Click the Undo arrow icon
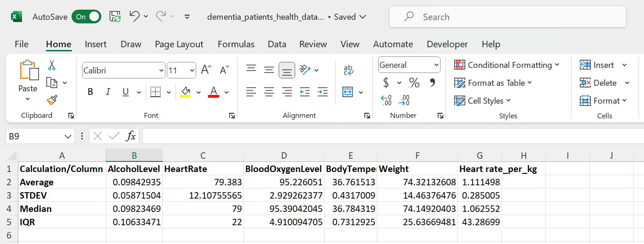Viewport: 644px width, 244px height. tap(134, 17)
